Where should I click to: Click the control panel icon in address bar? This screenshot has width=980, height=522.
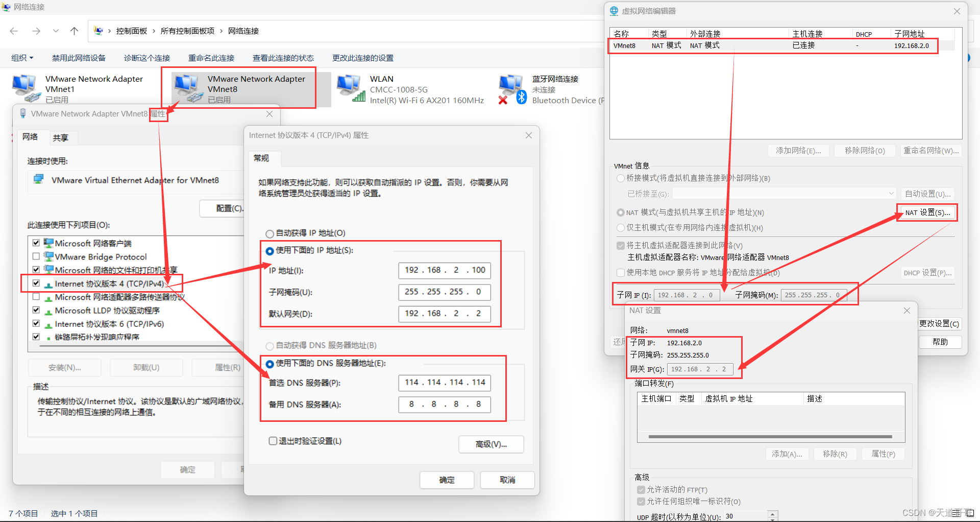point(99,31)
